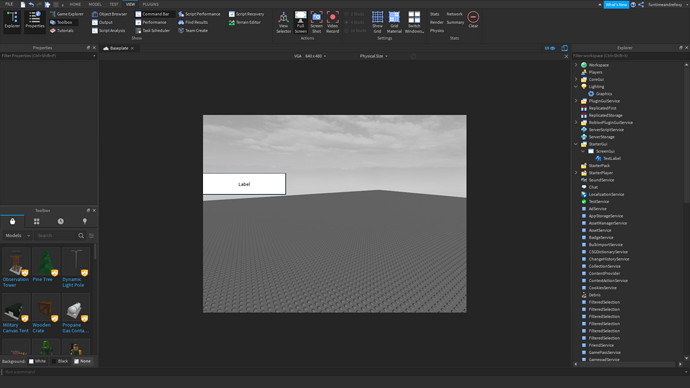
Task: Select None toolbox background
Action: click(82, 361)
